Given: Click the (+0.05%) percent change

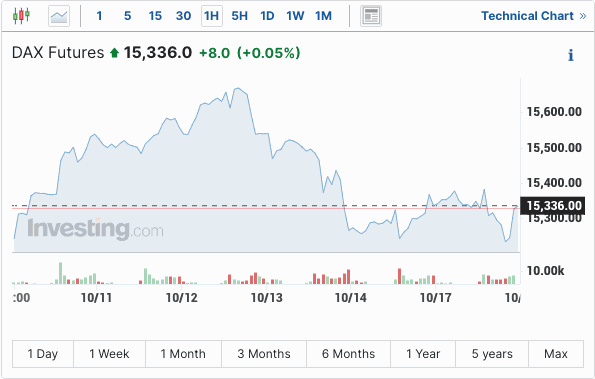Looking at the screenshot, I should click(269, 53).
